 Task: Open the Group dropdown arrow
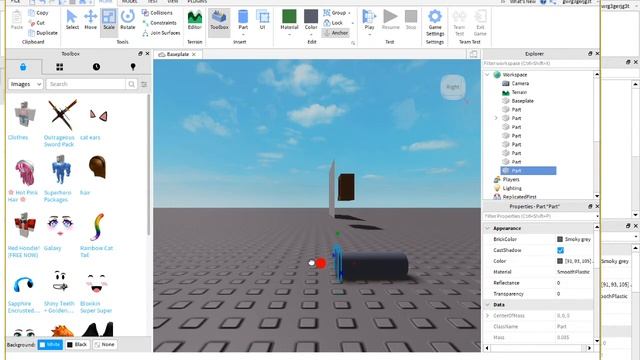[350, 13]
